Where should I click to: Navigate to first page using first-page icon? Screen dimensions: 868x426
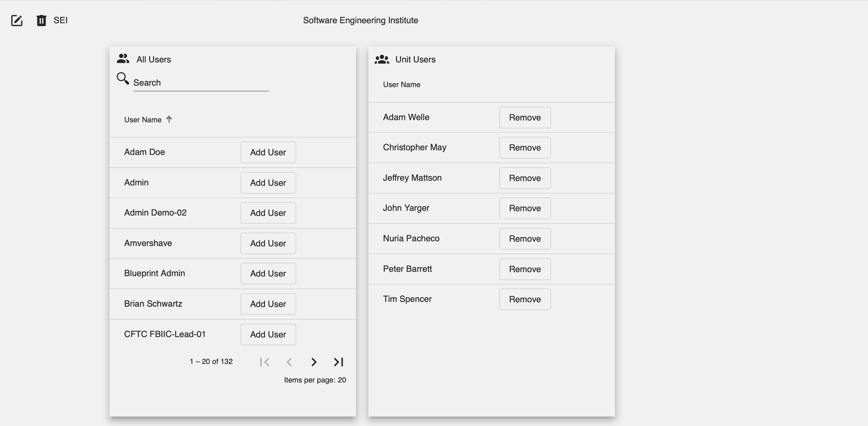point(265,362)
